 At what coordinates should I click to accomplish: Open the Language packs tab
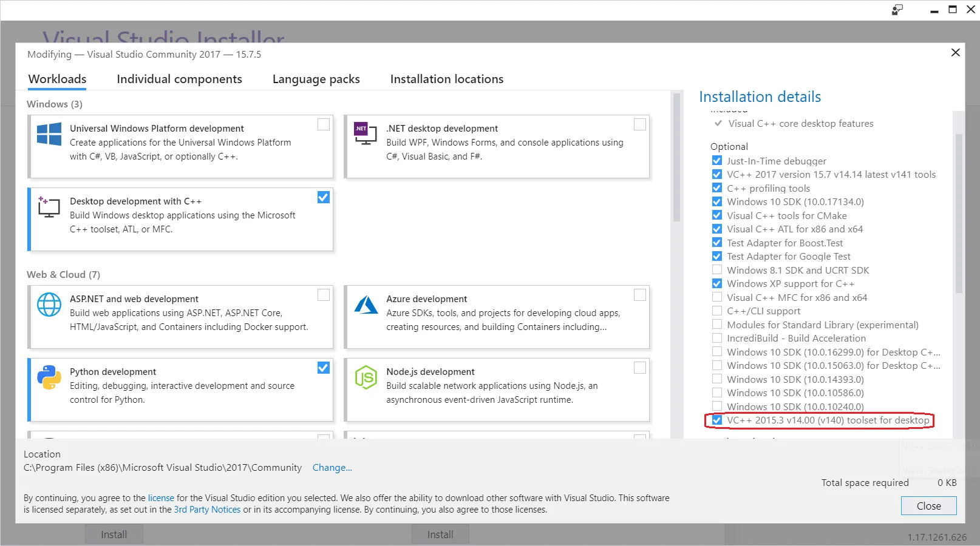(316, 79)
